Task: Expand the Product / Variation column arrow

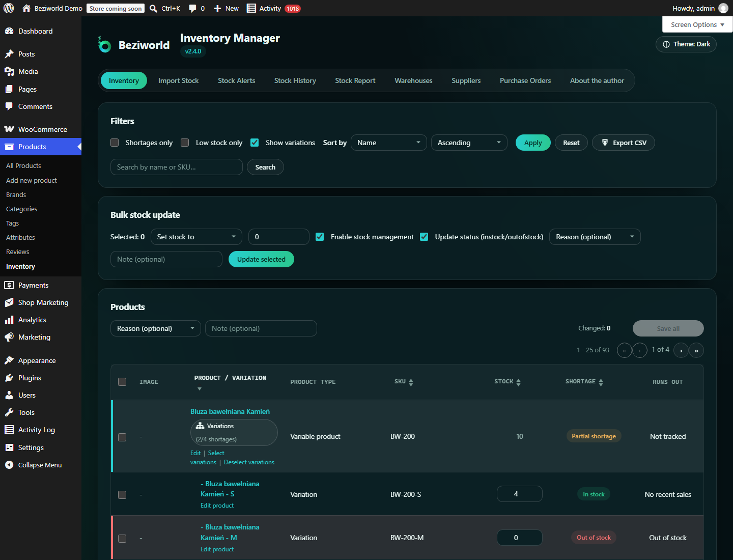Action: 200,389
